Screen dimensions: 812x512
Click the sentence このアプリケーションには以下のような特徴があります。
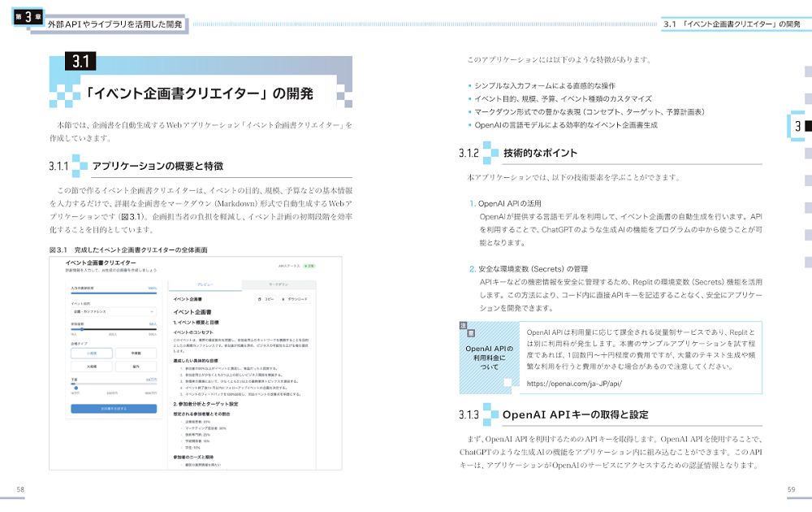point(559,59)
